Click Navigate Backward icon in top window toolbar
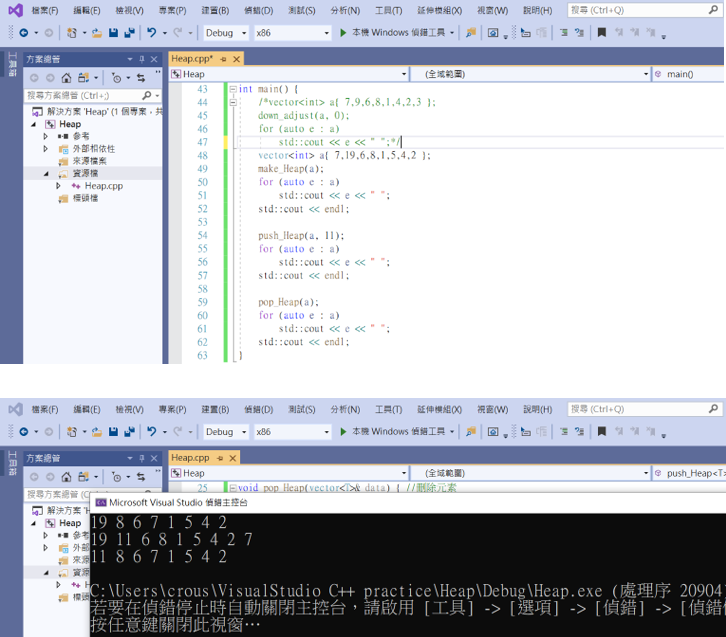This screenshot has height=637, width=726. pos(24,32)
